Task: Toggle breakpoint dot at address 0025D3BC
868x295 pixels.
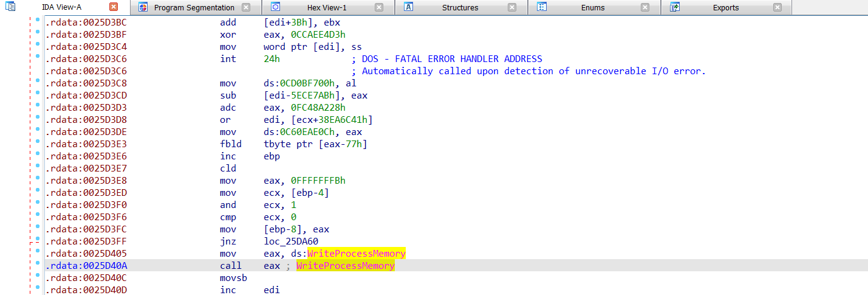Action: click(38, 22)
